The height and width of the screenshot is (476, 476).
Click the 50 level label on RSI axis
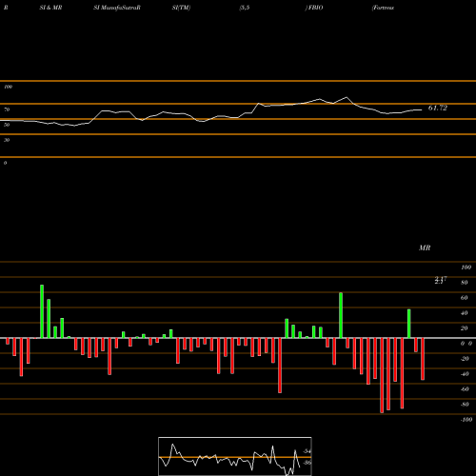[x=7, y=125]
